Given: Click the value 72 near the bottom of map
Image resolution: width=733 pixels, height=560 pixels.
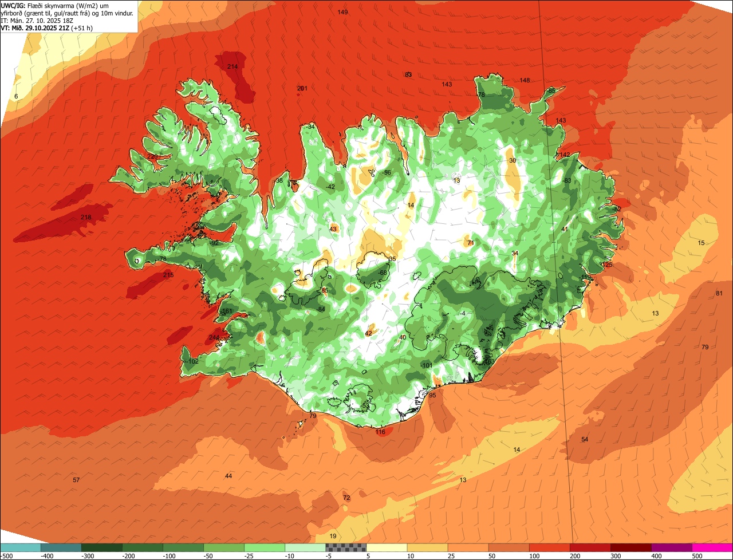Looking at the screenshot, I should pos(346,498).
